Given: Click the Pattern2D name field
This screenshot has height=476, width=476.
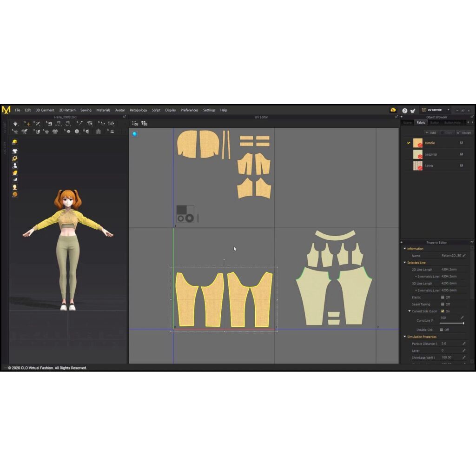Looking at the screenshot, I should pos(451,256).
